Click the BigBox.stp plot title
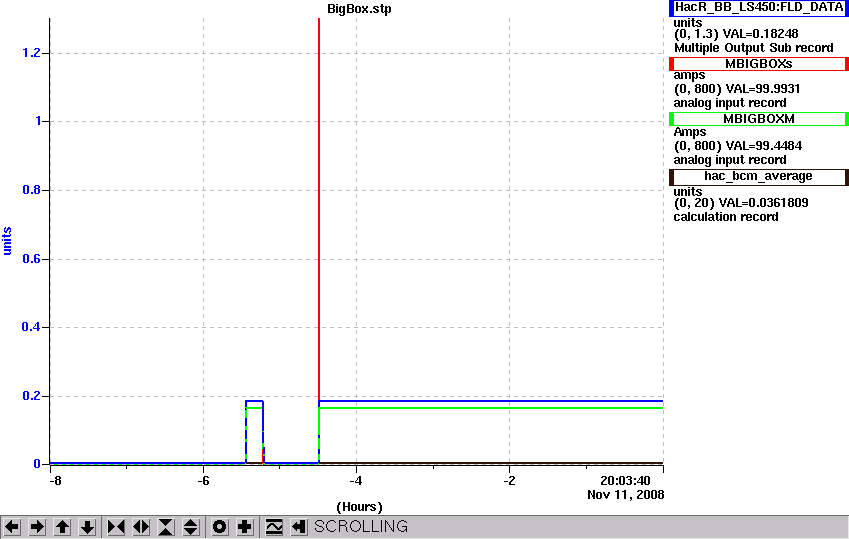Image resolution: width=849 pixels, height=539 pixels. (360, 9)
